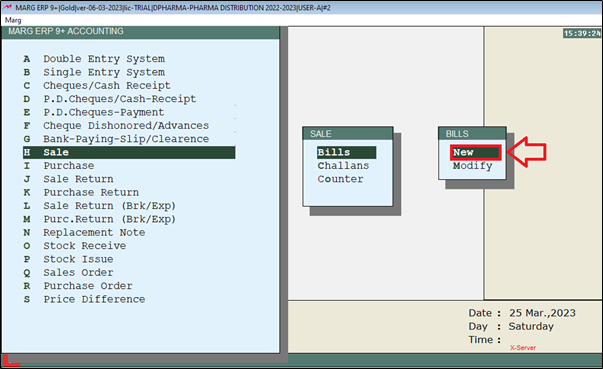Open Stock Receive option
Viewport: 603px width, 369px height.
(x=84, y=246)
